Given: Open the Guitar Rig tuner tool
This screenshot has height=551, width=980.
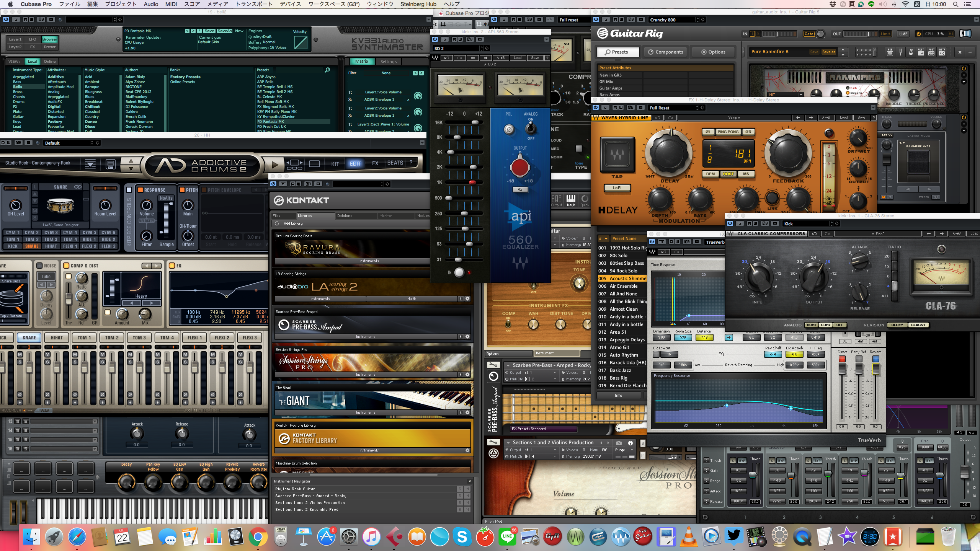Looking at the screenshot, I should coord(900,52).
